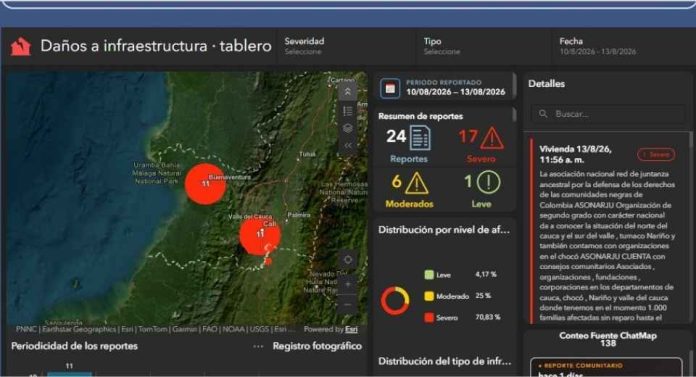Click the yellow Moderado legend swatch
Screen dimensions: 696x377
429,296
